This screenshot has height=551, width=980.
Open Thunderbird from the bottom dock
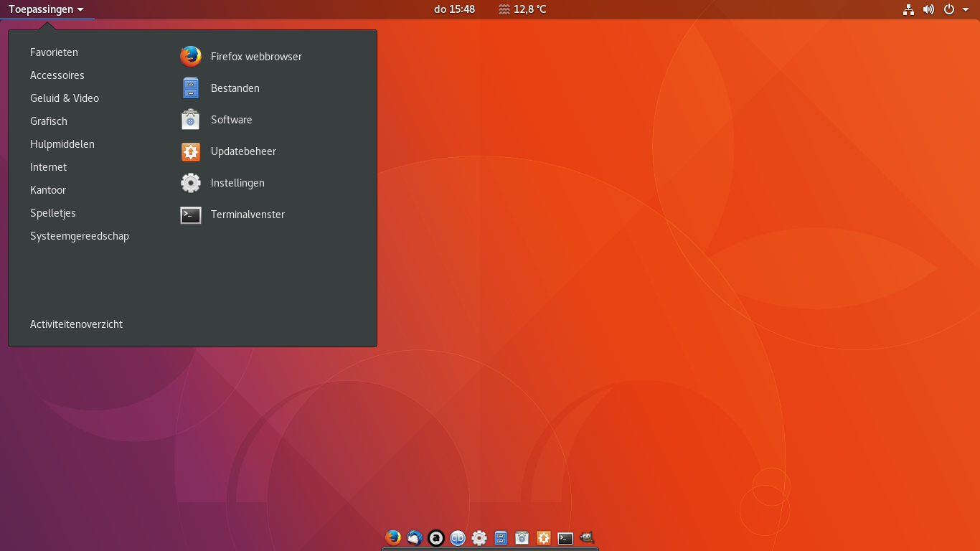coord(415,537)
